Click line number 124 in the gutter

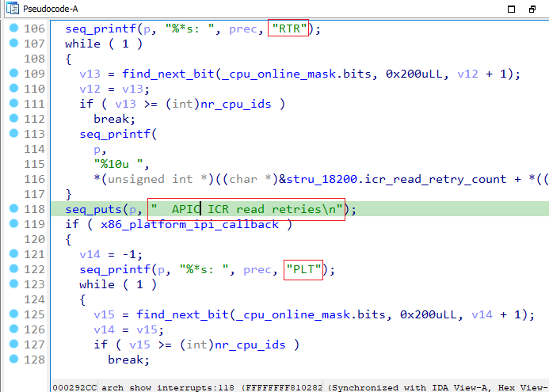(x=34, y=299)
